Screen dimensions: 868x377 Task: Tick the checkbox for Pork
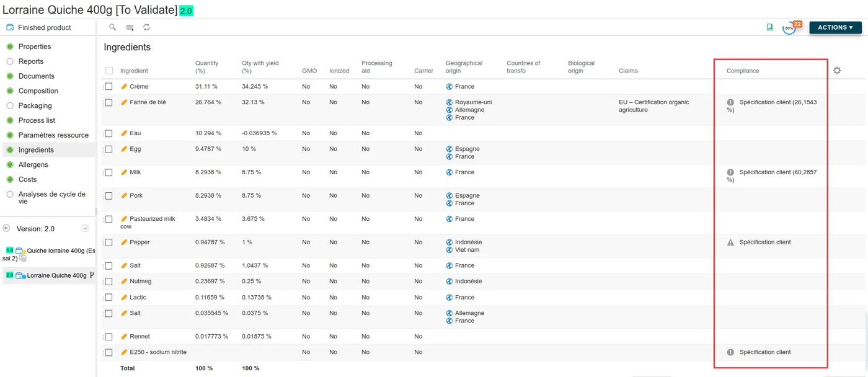[108, 196]
